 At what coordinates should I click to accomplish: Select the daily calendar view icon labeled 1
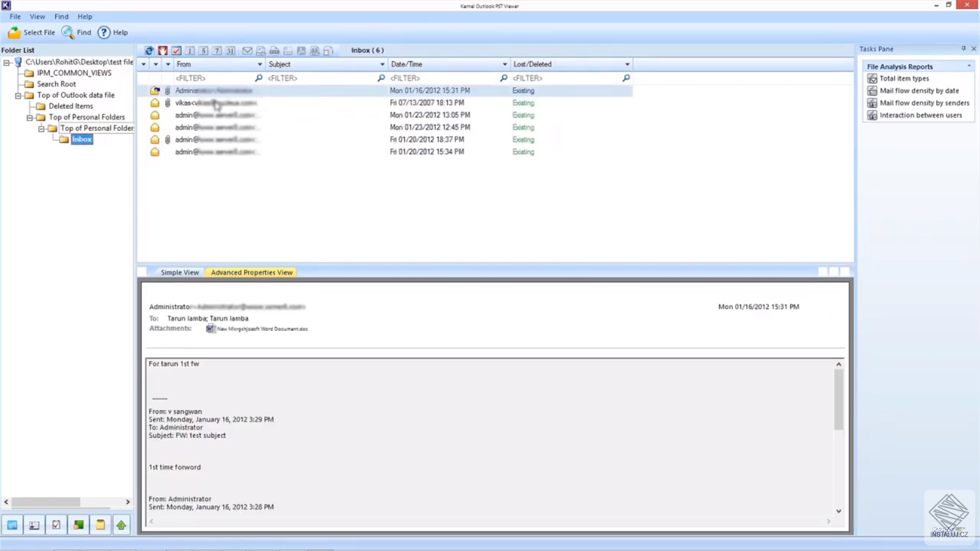(x=190, y=50)
